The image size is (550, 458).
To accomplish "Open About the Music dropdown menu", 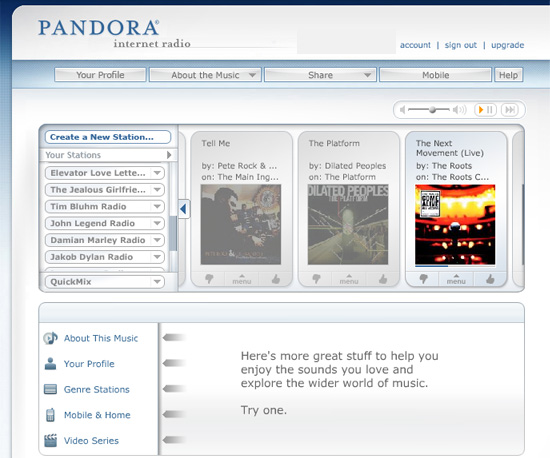I will click(x=205, y=75).
